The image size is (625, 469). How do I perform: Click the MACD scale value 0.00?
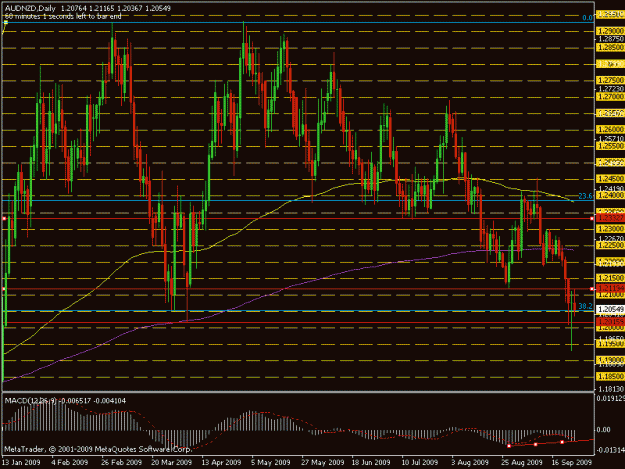pos(603,430)
